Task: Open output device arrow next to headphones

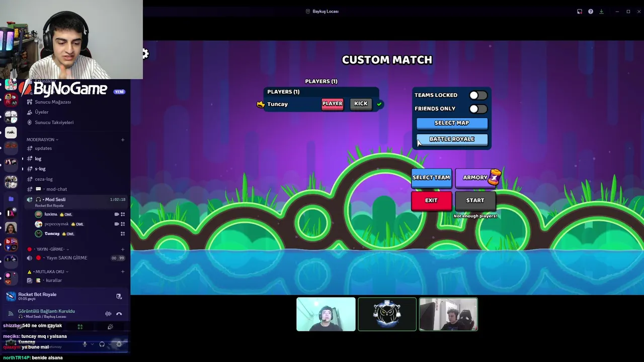Action: pos(109,344)
